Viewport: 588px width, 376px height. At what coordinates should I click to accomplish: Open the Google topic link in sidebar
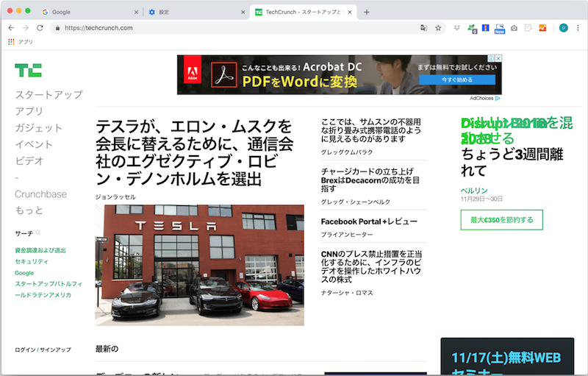24,273
